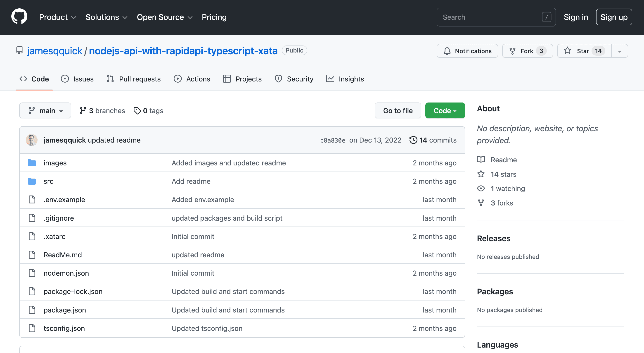644x353 pixels.
Task: Click the 'Add readme' commit message for src
Action: click(191, 181)
